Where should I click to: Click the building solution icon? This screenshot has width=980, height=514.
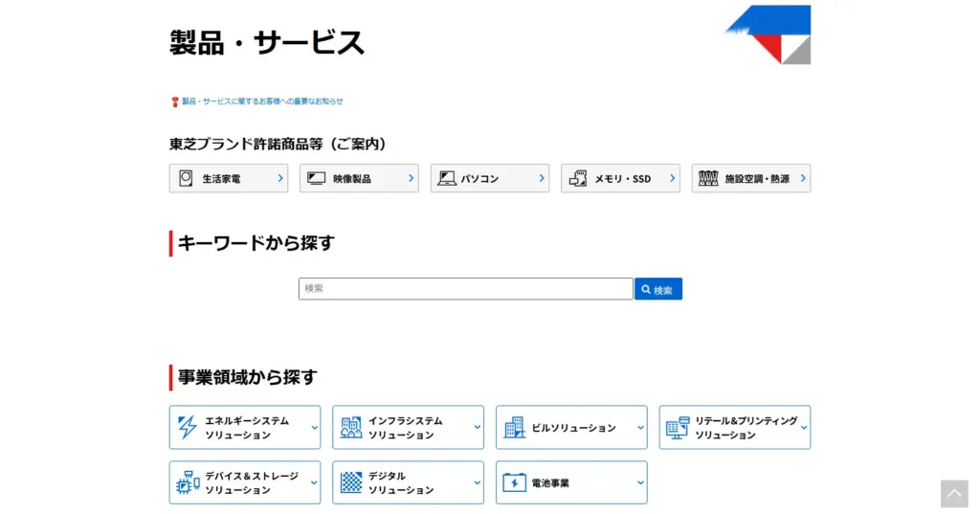tap(514, 428)
